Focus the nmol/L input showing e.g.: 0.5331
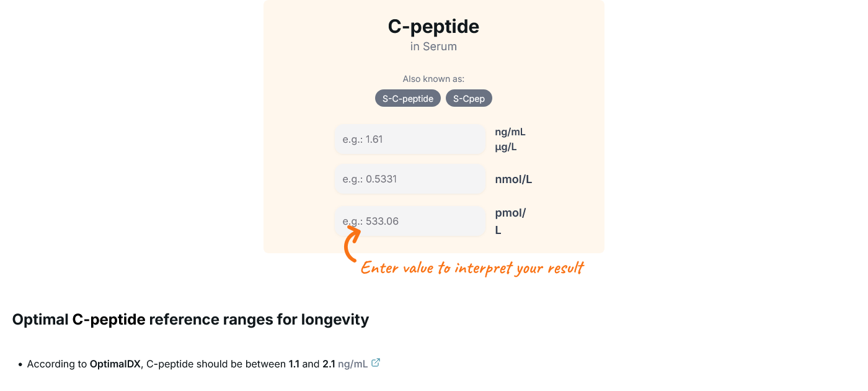The width and height of the screenshot is (868, 391). pos(410,179)
